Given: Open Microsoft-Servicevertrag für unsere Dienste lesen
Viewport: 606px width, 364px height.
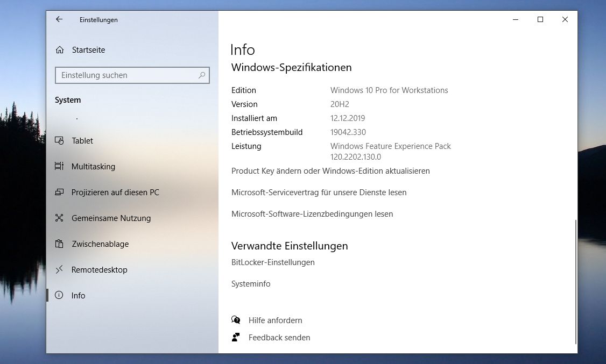Looking at the screenshot, I should (x=319, y=192).
